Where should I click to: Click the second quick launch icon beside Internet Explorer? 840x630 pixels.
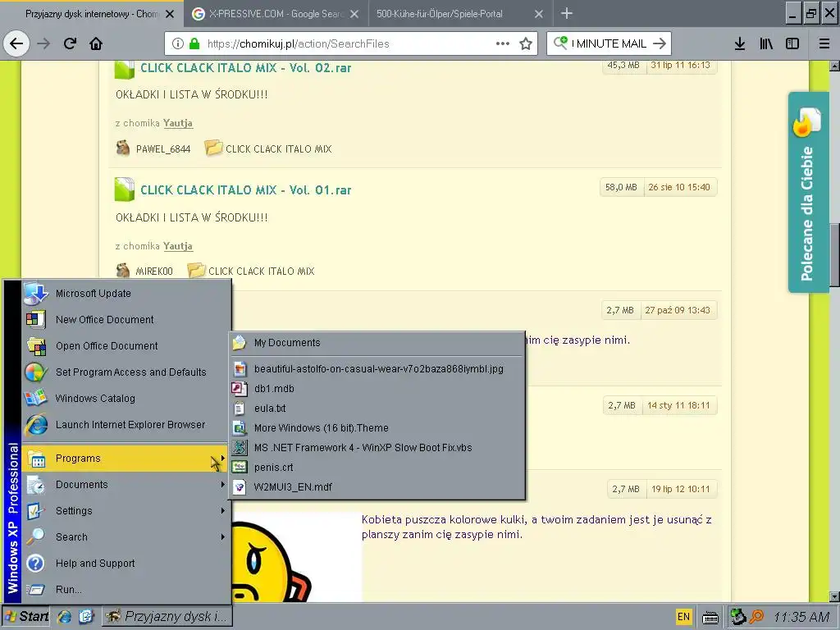(x=86, y=617)
